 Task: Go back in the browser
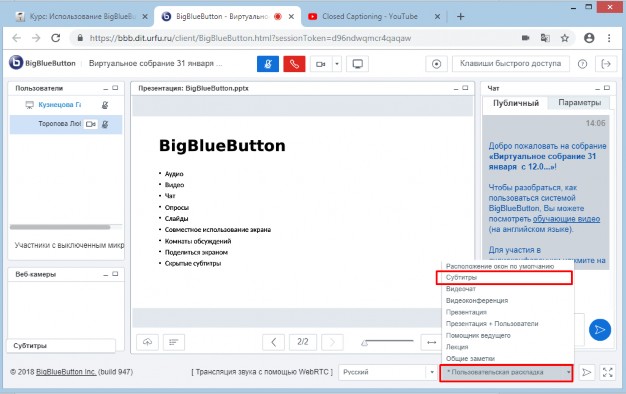point(16,38)
